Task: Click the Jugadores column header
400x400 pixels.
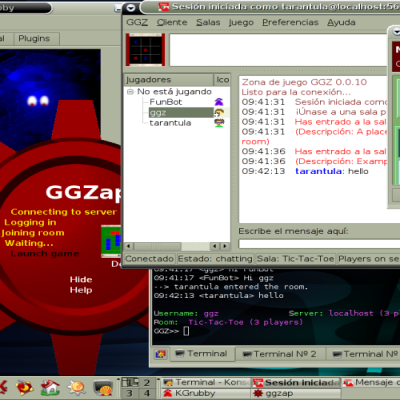Action: click(x=169, y=80)
